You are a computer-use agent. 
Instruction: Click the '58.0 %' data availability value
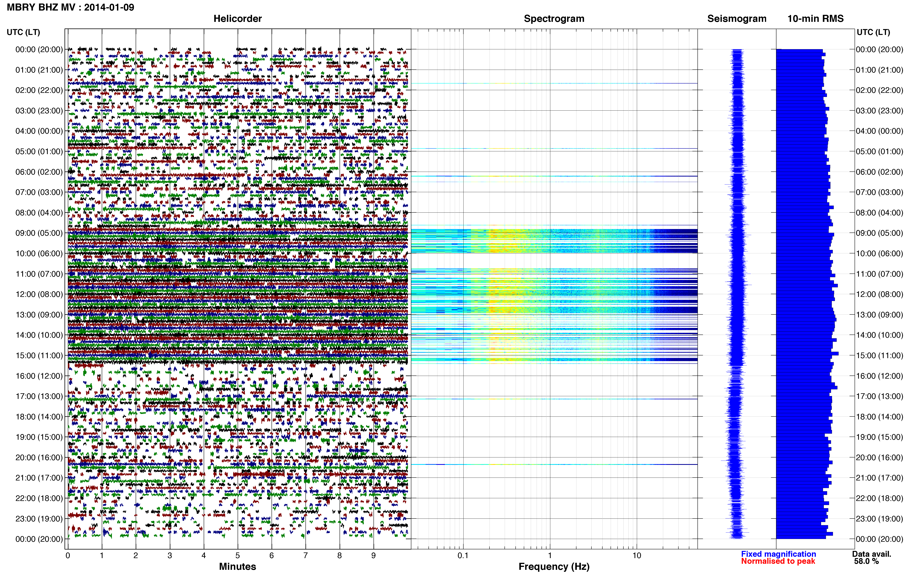[x=866, y=561]
